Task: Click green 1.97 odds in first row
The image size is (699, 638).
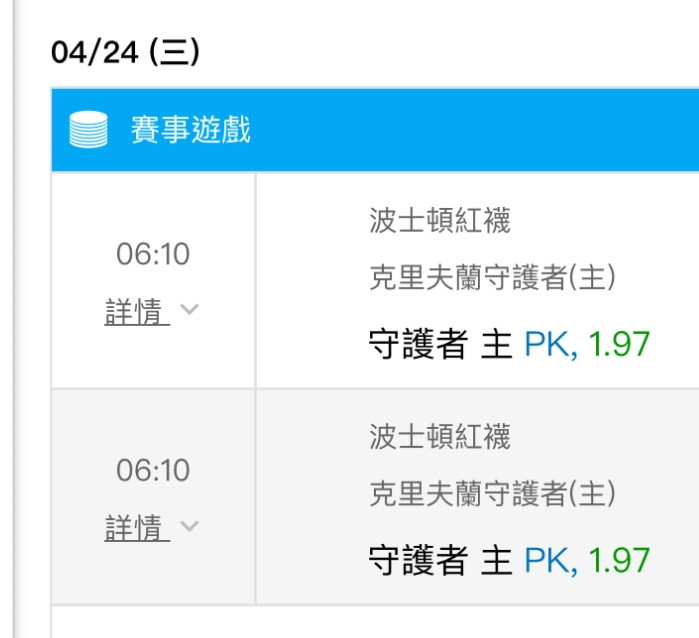Action: [x=619, y=344]
